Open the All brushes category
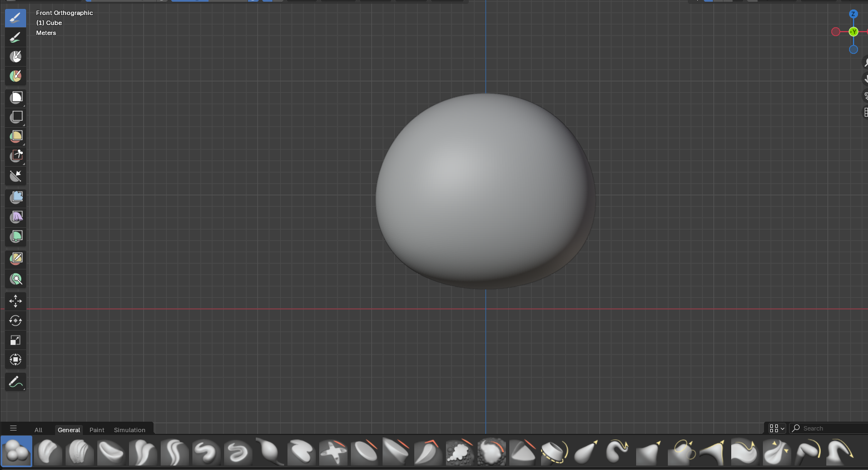The image size is (868, 470). [38, 429]
